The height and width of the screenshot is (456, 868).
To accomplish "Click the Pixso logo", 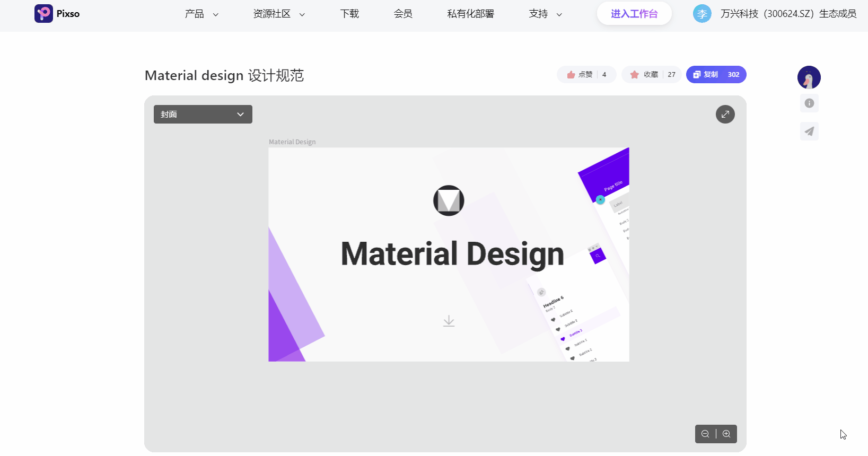I will pos(57,14).
